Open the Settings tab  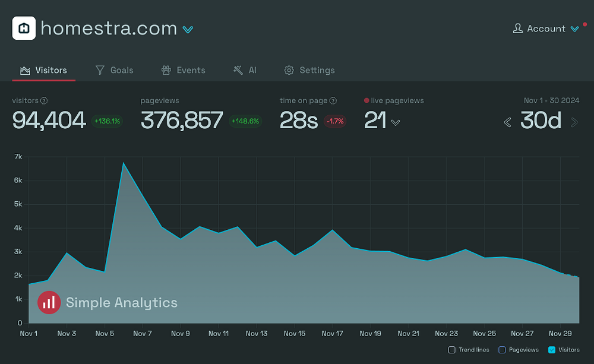[x=309, y=70]
